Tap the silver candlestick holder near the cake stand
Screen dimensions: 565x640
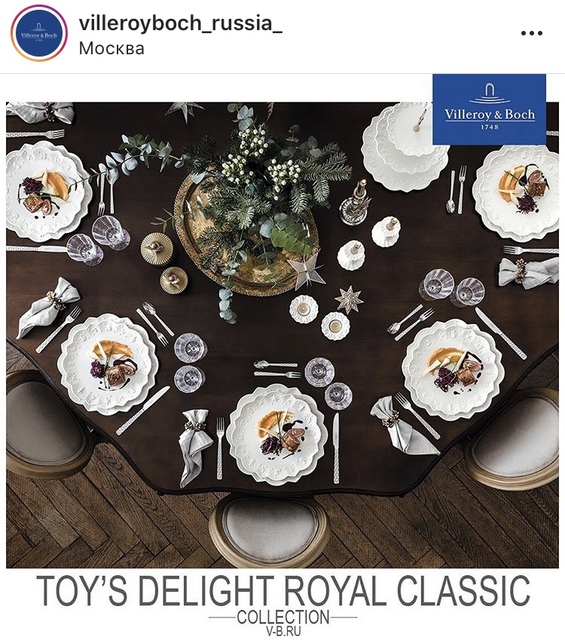coord(355,203)
